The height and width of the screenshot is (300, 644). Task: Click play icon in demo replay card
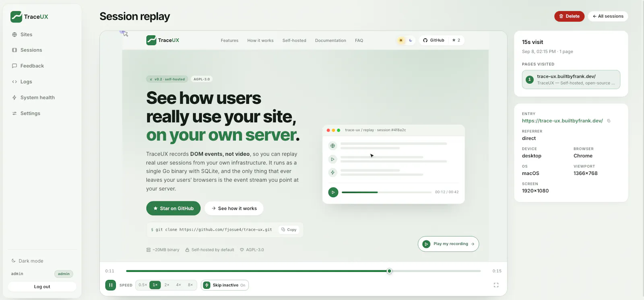(333, 192)
